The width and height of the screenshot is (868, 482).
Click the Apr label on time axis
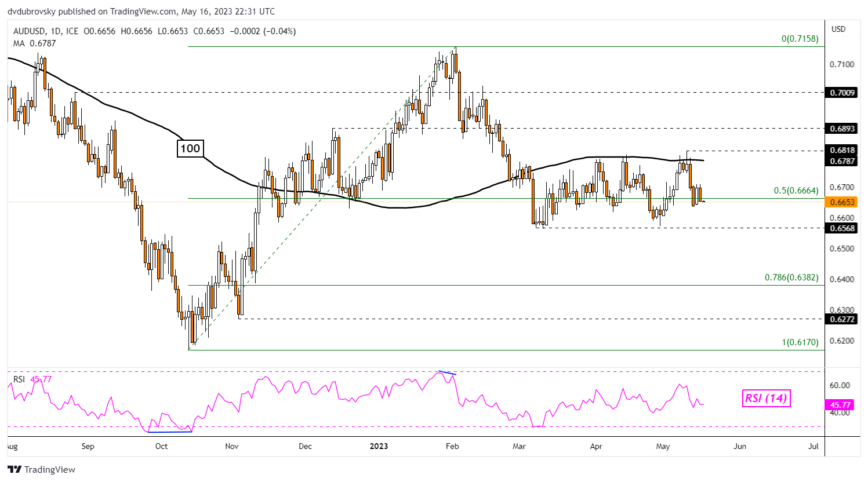pos(596,446)
